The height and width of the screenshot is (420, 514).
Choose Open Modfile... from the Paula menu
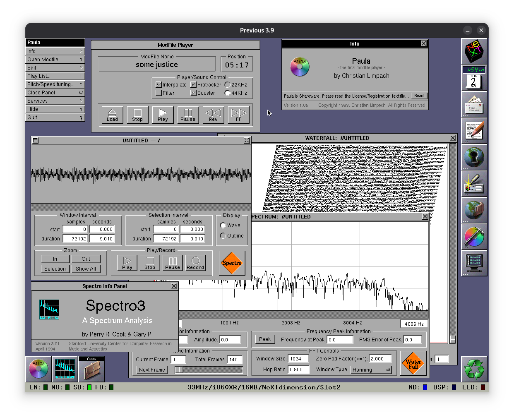[x=55, y=60]
